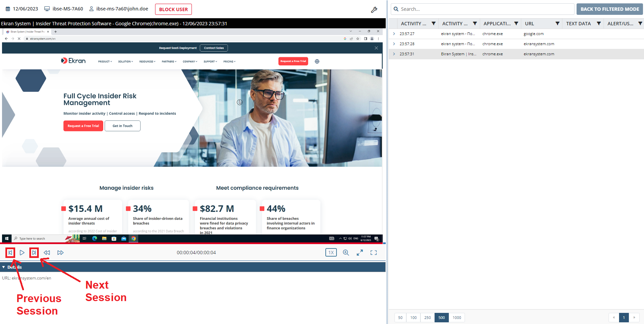
Task: Click Back to Filtered Mode button
Action: click(x=610, y=9)
